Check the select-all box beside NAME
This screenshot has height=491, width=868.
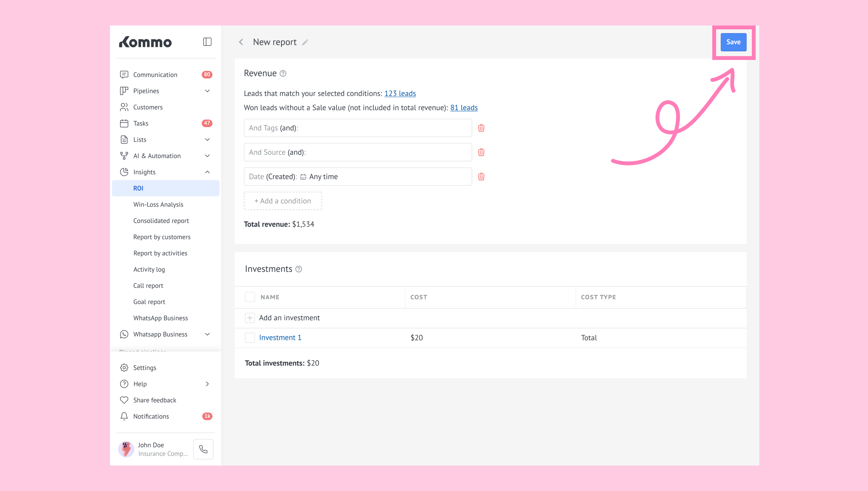(250, 297)
